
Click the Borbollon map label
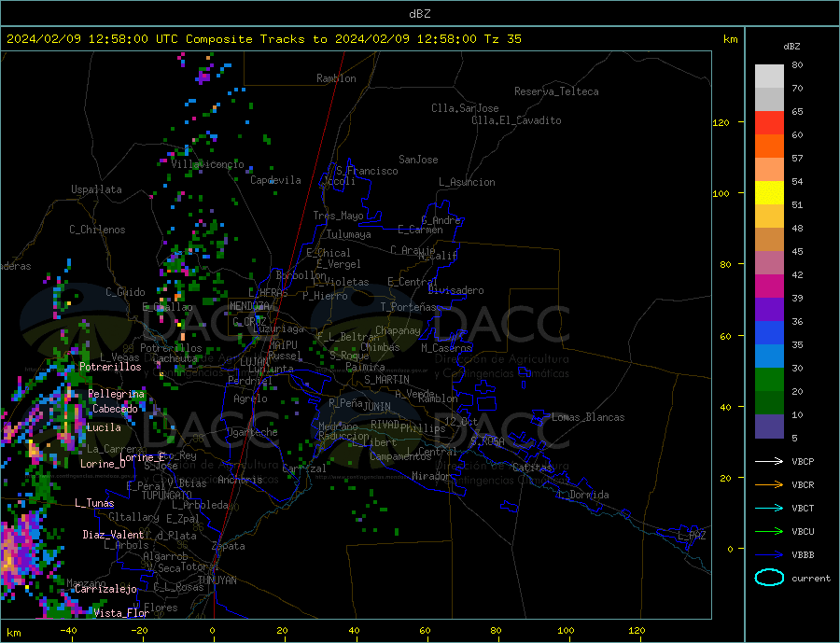(x=301, y=275)
